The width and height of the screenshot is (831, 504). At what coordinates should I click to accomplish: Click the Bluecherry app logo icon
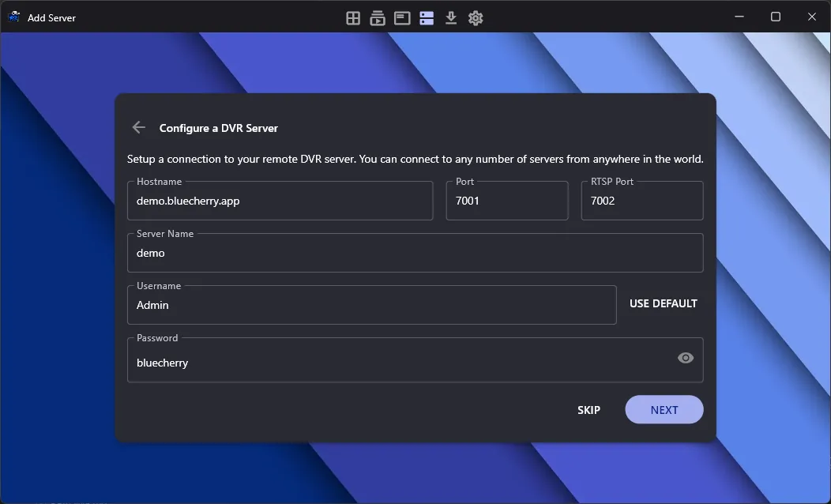pos(13,17)
